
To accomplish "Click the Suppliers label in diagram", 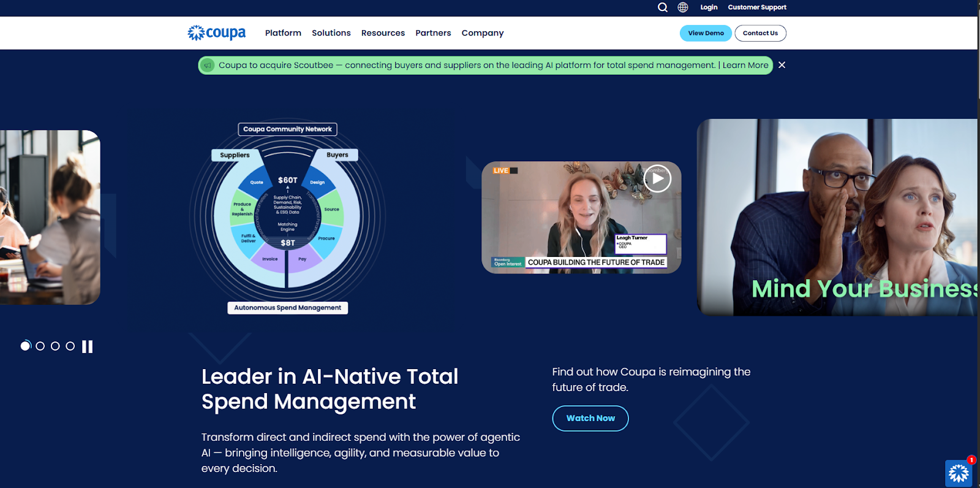I will (235, 155).
